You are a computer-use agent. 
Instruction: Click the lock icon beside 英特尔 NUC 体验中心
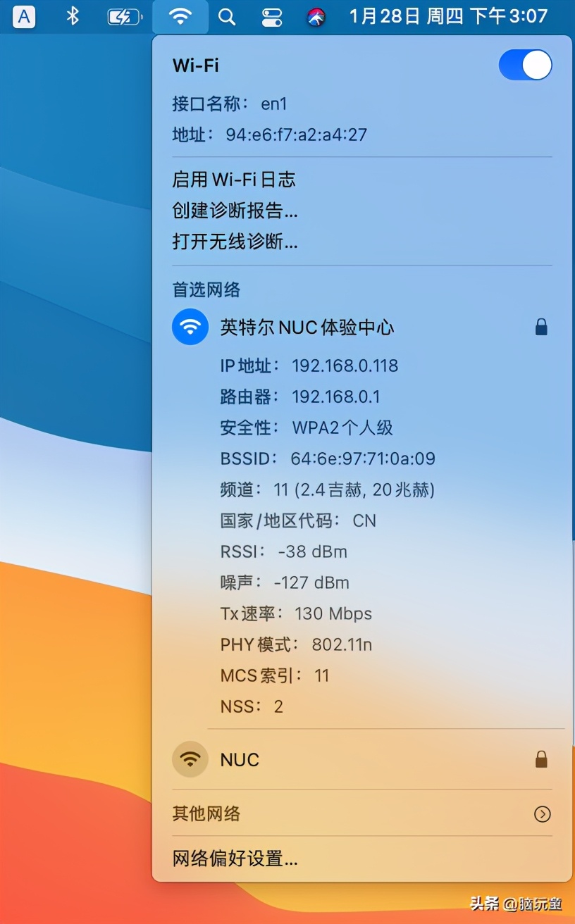pos(541,326)
